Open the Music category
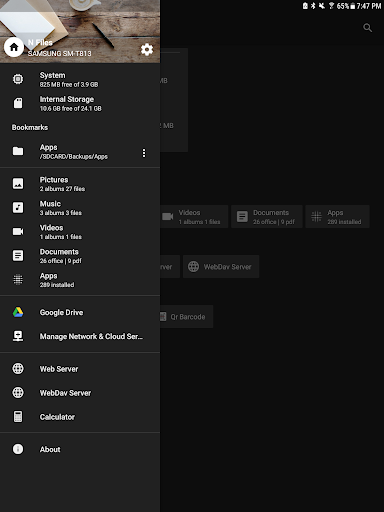This screenshot has height=512, width=384. coord(80,208)
